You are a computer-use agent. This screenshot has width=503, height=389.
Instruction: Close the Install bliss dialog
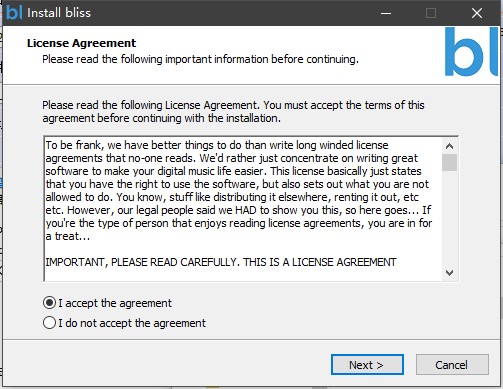click(x=477, y=13)
